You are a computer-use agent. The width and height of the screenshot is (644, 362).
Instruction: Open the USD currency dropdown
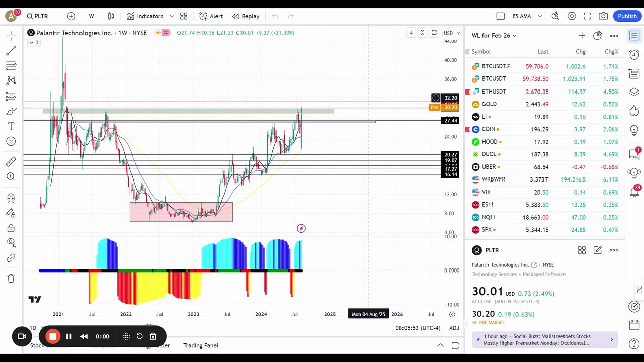point(451,33)
